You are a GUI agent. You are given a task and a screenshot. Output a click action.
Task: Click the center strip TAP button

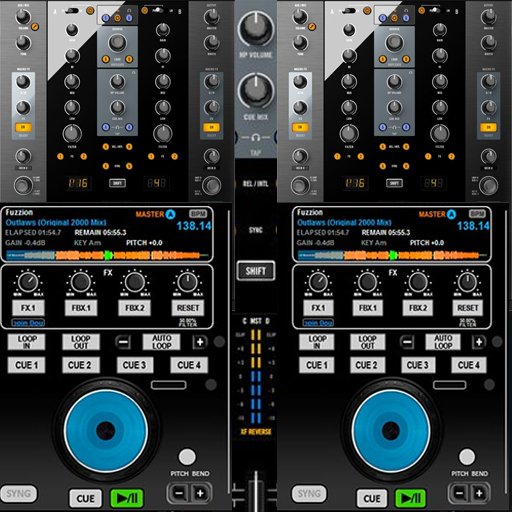pyautogui.click(x=256, y=153)
